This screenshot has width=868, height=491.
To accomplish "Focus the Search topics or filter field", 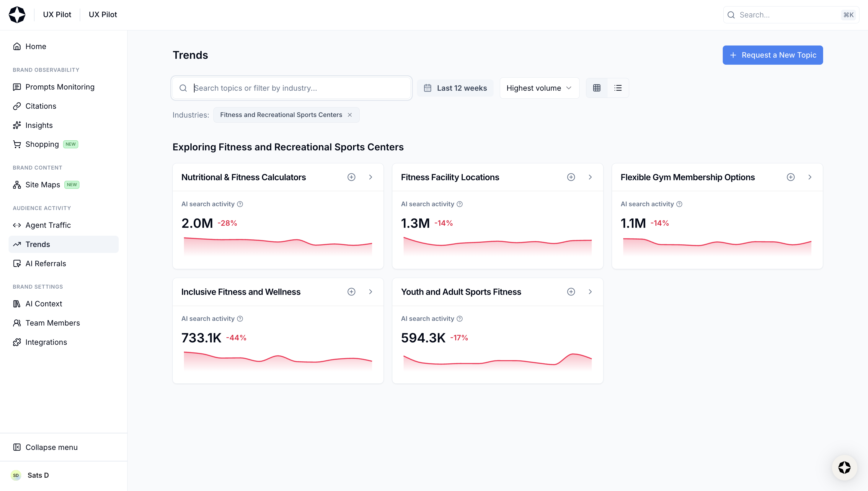I will [296, 88].
